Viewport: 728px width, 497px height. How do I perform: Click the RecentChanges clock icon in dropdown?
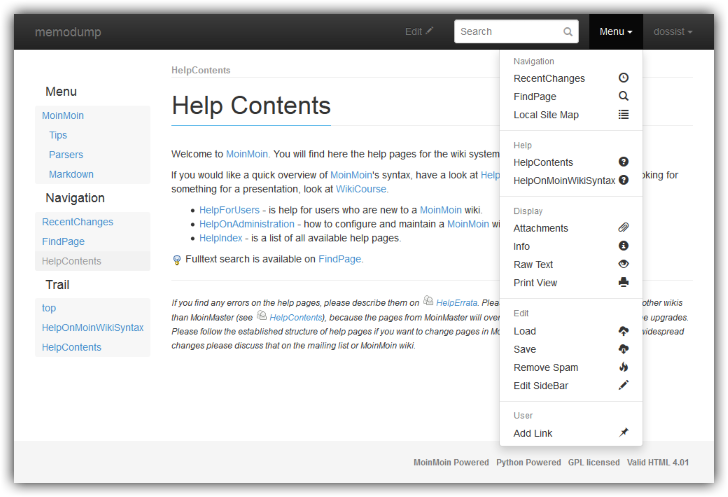pos(623,78)
